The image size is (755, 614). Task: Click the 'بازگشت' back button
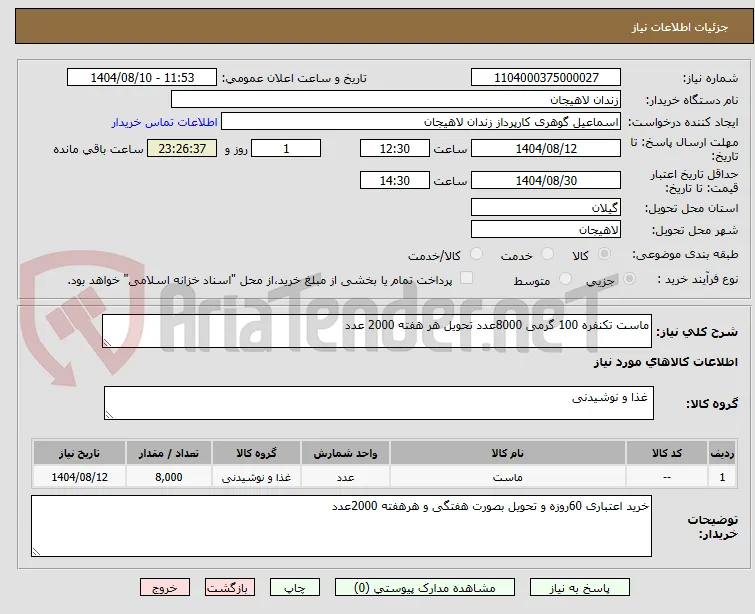coord(230,588)
